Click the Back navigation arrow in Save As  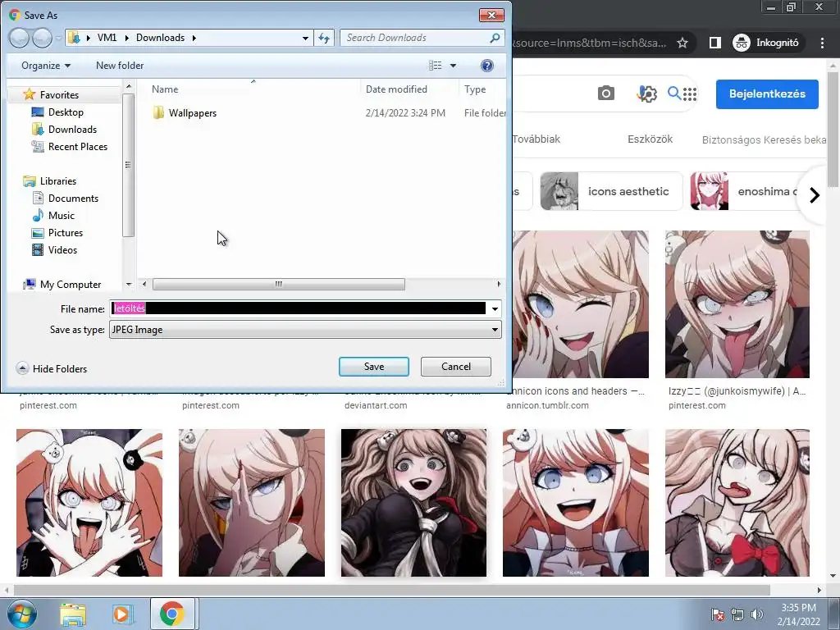click(19, 38)
